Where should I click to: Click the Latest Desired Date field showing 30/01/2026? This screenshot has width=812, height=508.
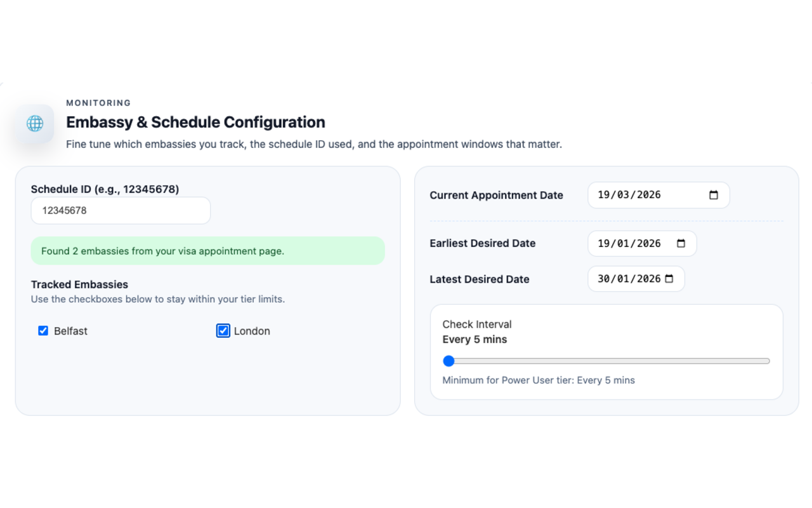pyautogui.click(x=628, y=279)
